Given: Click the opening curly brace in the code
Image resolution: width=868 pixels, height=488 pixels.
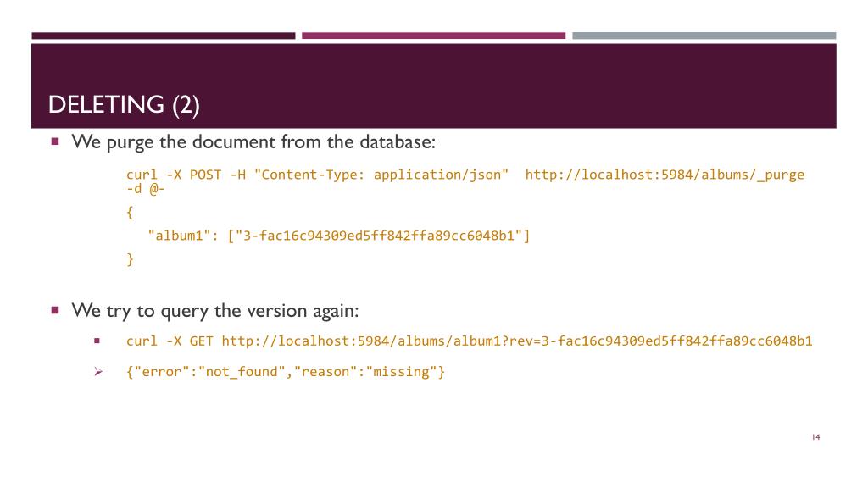Looking at the screenshot, I should pyautogui.click(x=130, y=213).
